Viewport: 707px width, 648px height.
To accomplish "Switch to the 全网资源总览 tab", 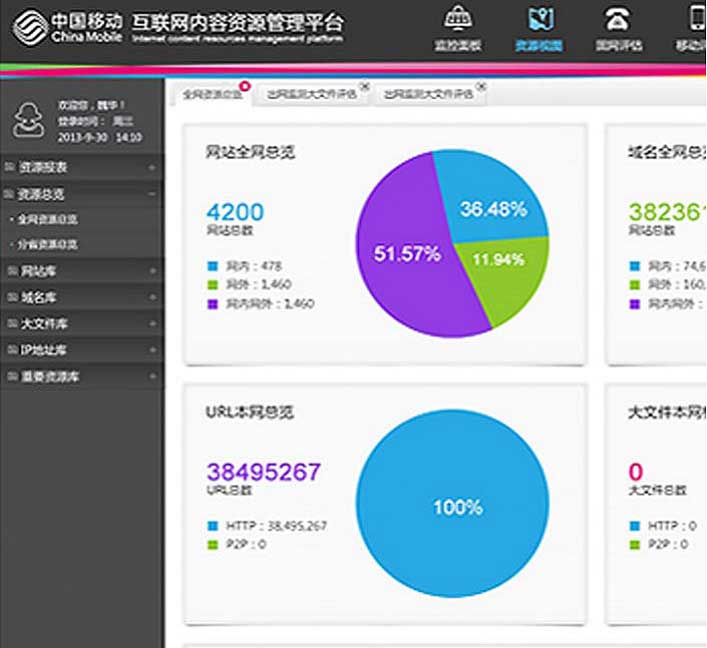I will (210, 95).
